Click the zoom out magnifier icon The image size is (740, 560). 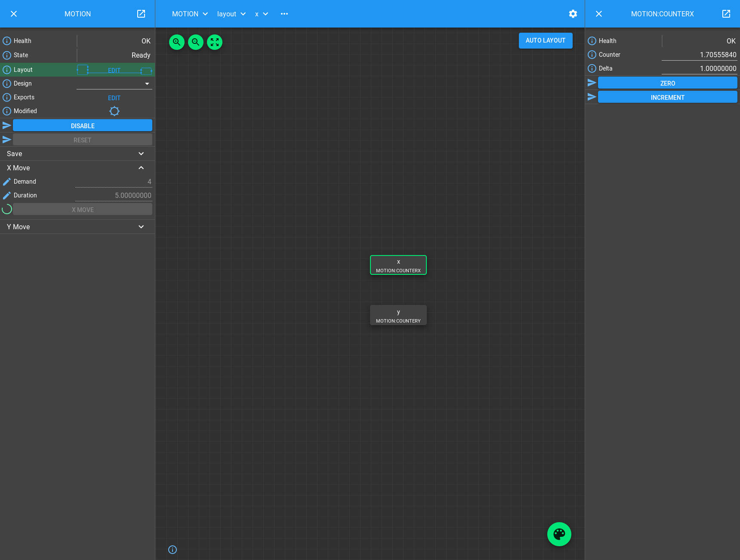click(x=196, y=42)
